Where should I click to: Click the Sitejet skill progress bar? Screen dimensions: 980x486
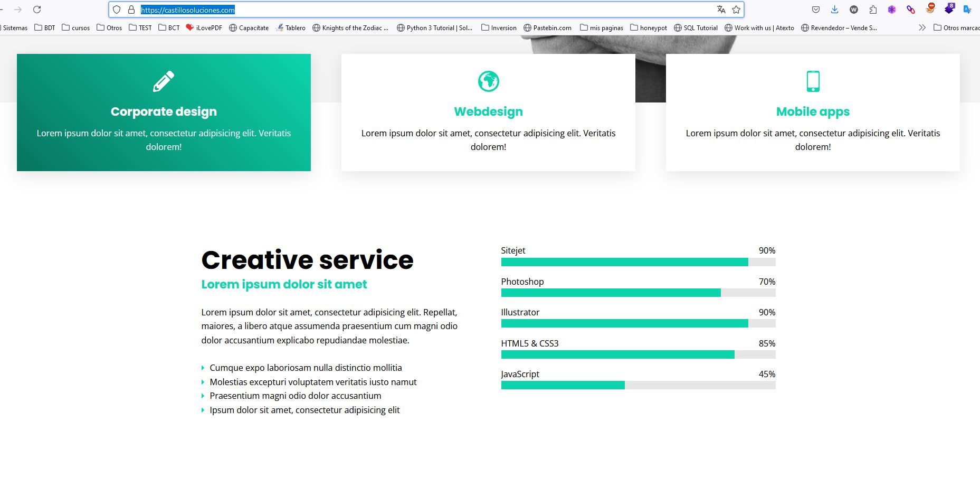click(x=638, y=262)
